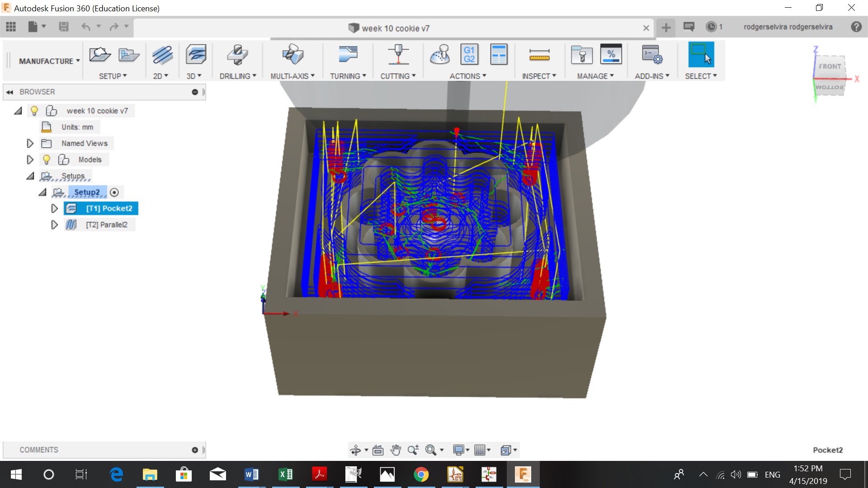Select the [T1] Pocket2 operation
Image resolution: width=868 pixels, height=488 pixels.
(109, 208)
